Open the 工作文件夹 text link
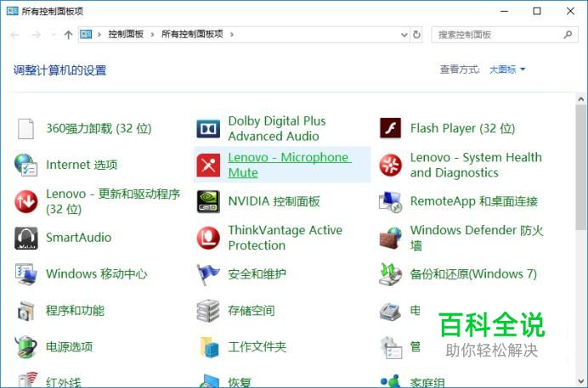The height and width of the screenshot is (388, 588). point(257,346)
